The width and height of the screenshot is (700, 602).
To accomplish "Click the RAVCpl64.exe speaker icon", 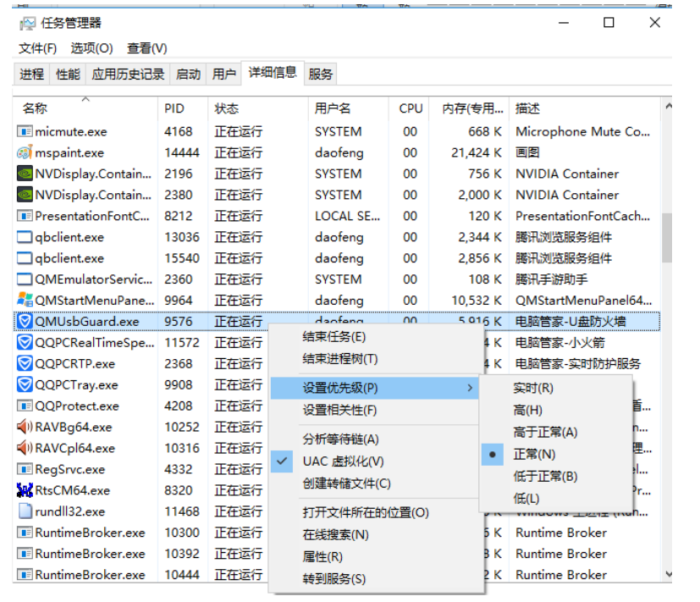I will coord(25,448).
